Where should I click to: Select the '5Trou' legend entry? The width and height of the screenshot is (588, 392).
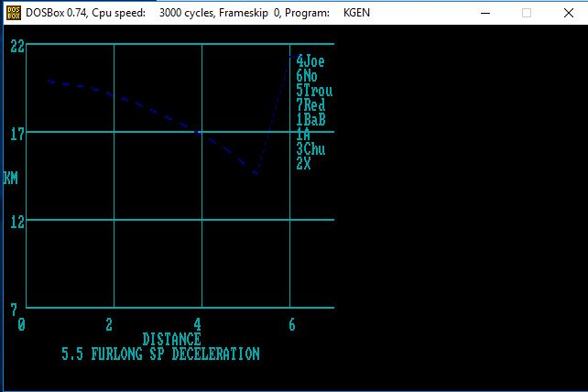tap(314, 91)
